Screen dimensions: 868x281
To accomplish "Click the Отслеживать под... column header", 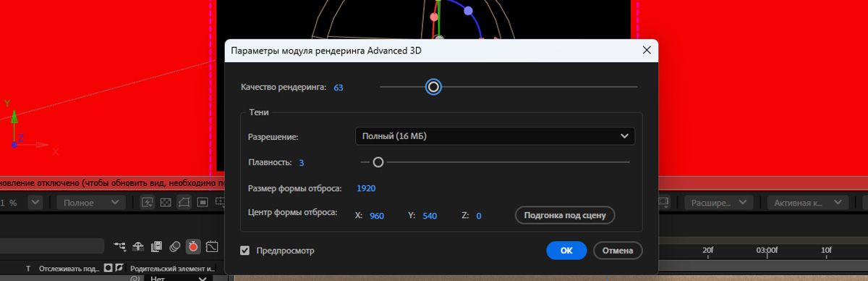I will pyautogui.click(x=69, y=268).
